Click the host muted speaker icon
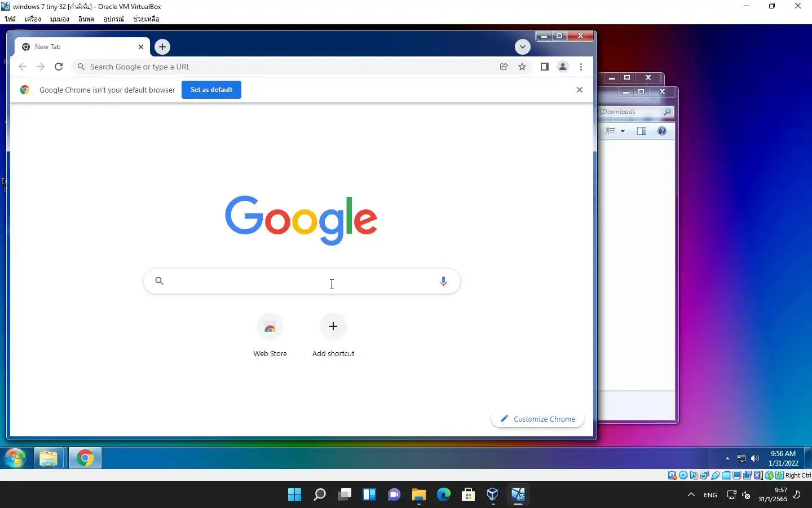 (746, 495)
